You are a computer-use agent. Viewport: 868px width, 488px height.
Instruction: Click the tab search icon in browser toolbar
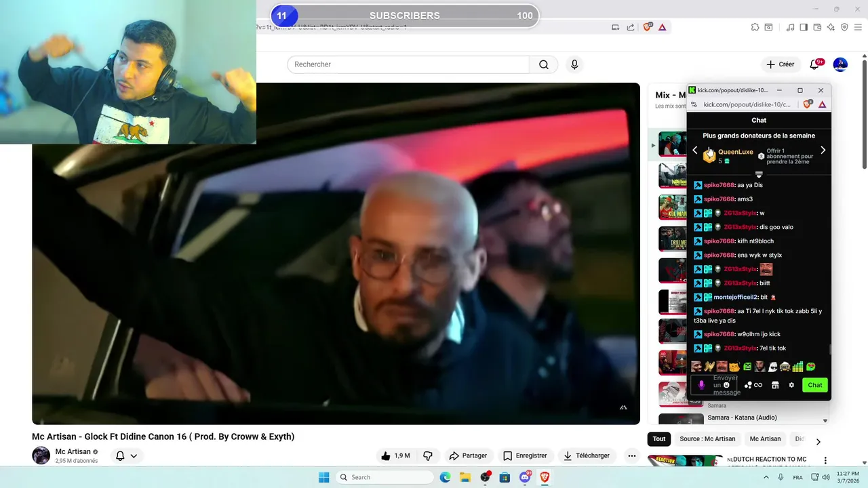[x=768, y=27]
